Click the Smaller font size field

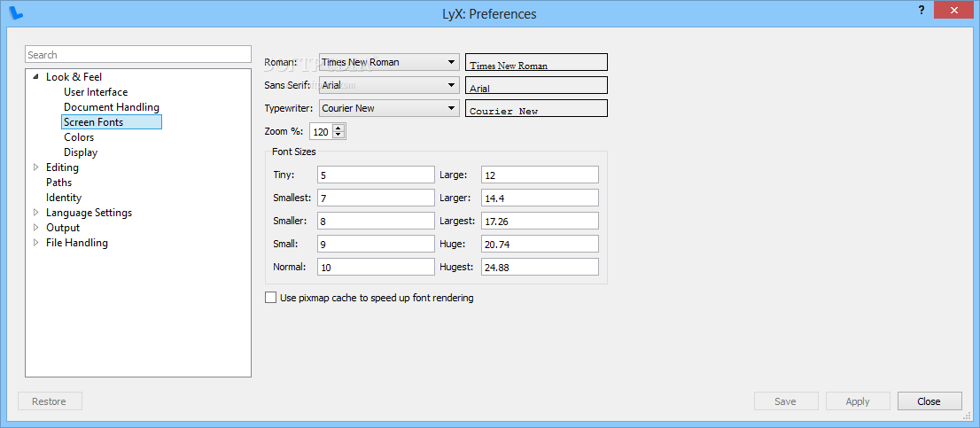click(376, 222)
